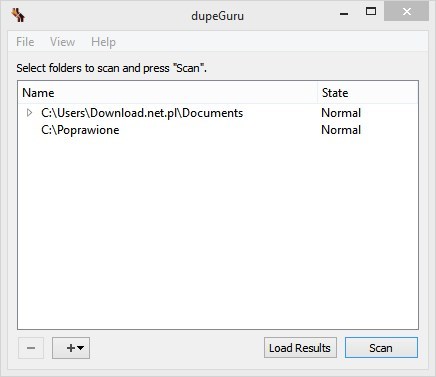Start scanning with the Scan button
Image resolution: width=436 pixels, height=377 pixels.
click(x=381, y=348)
